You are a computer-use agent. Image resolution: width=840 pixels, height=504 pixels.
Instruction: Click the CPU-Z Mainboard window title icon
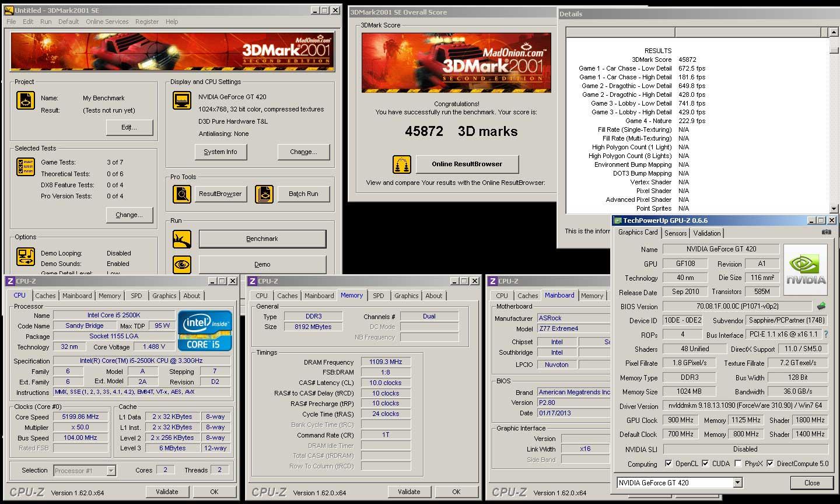click(493, 281)
